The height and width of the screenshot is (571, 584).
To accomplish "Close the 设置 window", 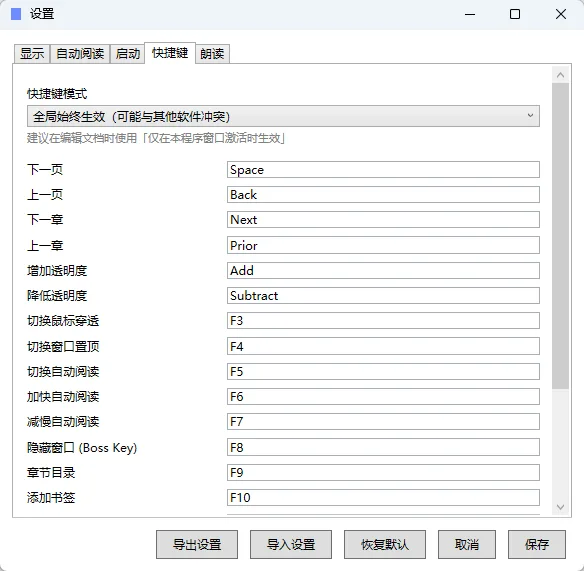I will 561,15.
